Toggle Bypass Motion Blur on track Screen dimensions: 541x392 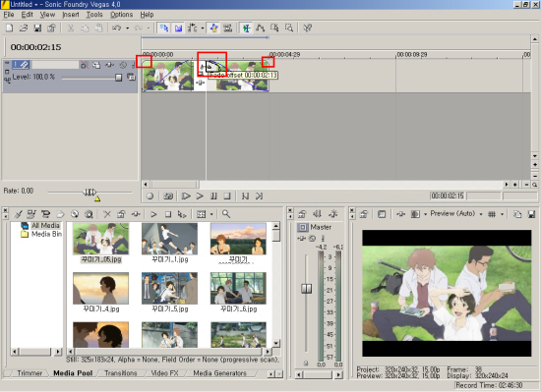pos(85,65)
